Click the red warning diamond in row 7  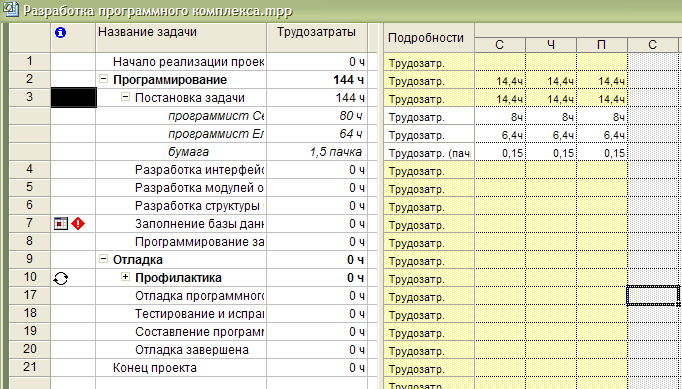pos(78,224)
